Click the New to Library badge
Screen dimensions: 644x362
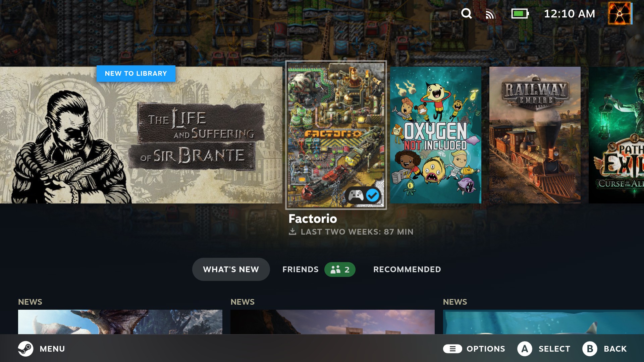(136, 73)
